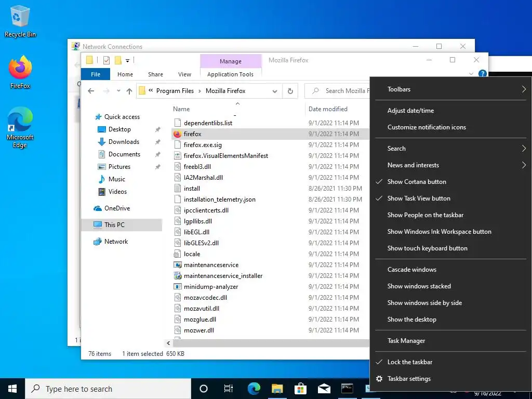The image size is (532, 399).
Task: Enable Show Windows Ink Workspace button
Action: tap(450, 232)
